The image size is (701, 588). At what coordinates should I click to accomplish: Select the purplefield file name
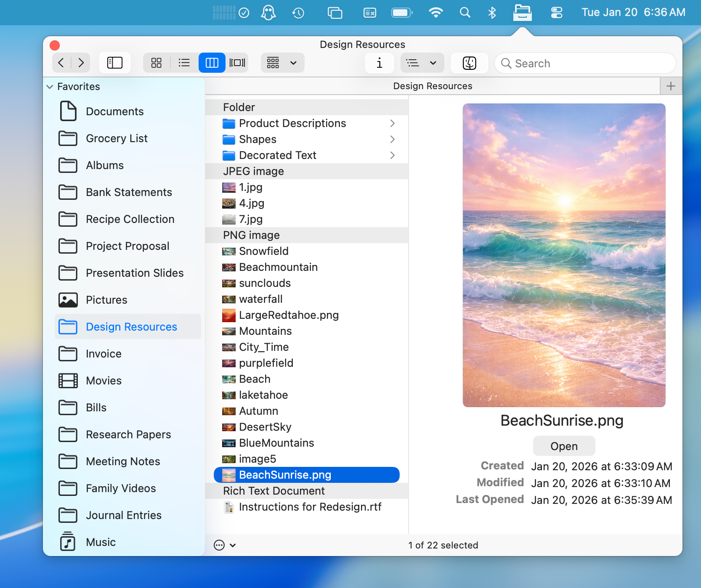click(266, 363)
